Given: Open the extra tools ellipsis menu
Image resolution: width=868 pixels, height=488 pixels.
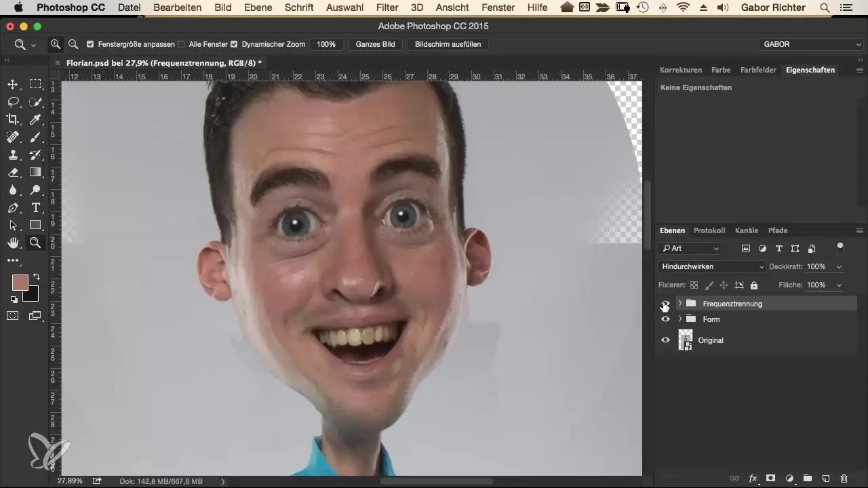Looking at the screenshot, I should pos(12,260).
